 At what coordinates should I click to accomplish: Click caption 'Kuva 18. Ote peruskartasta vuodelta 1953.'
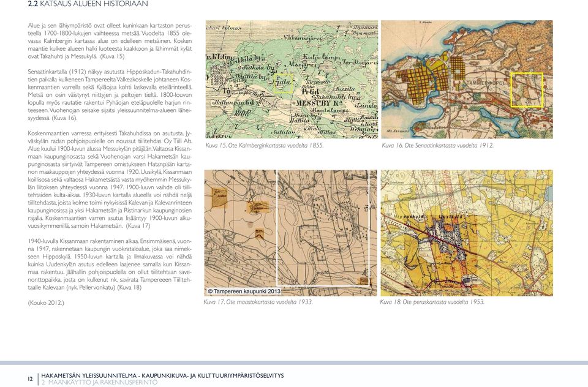pyautogui.click(x=432, y=302)
